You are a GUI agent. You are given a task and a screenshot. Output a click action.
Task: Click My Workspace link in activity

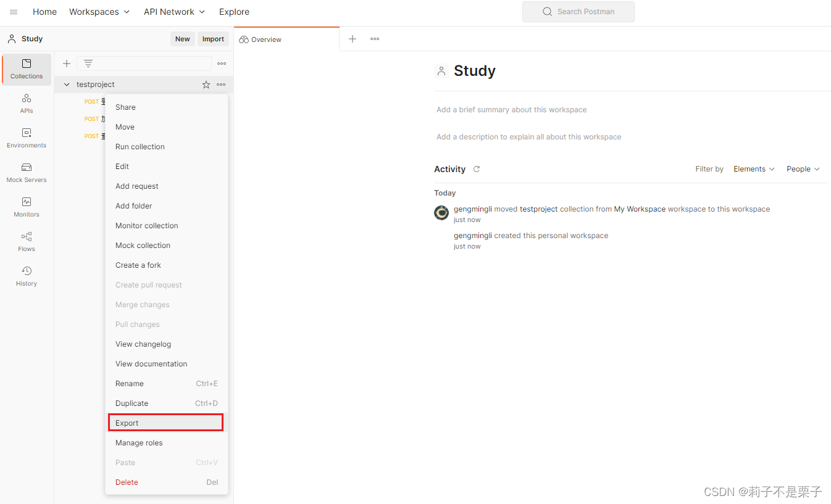[x=640, y=209]
